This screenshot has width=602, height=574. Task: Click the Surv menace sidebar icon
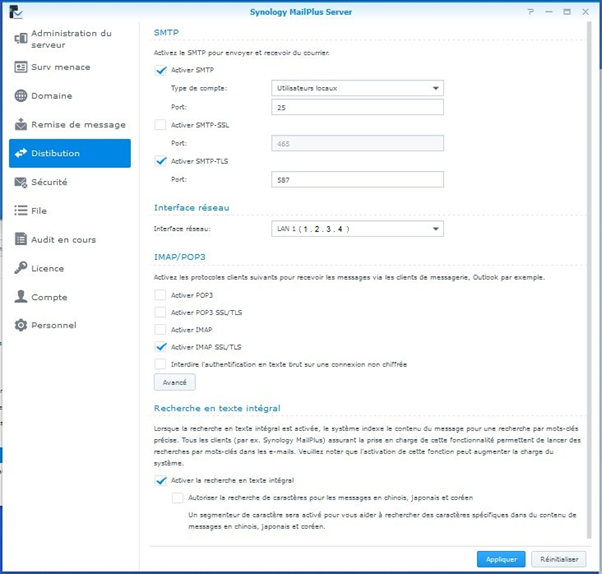click(21, 67)
